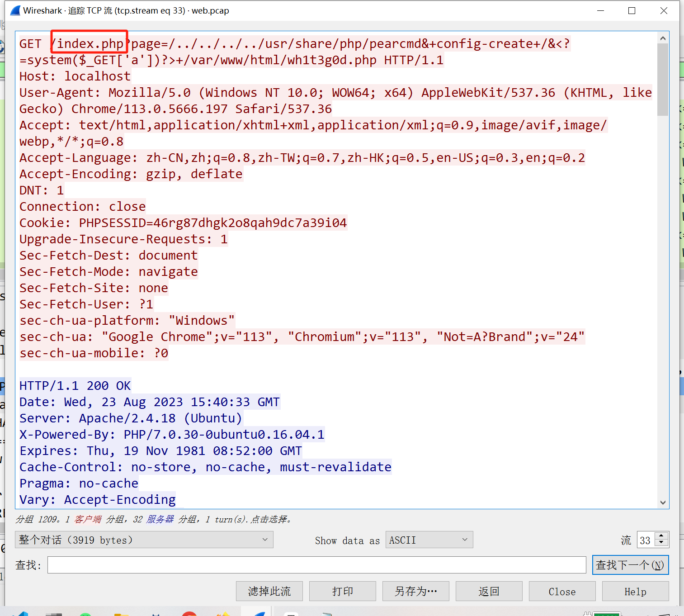Click the 分组 1209 packet status hint text
Image resolution: width=684 pixels, height=616 pixels.
point(154,519)
